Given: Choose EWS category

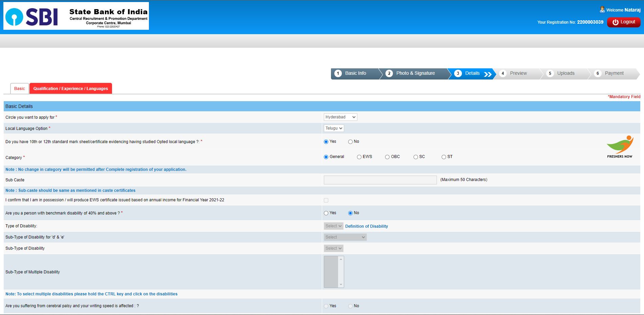Looking at the screenshot, I should [x=359, y=157].
